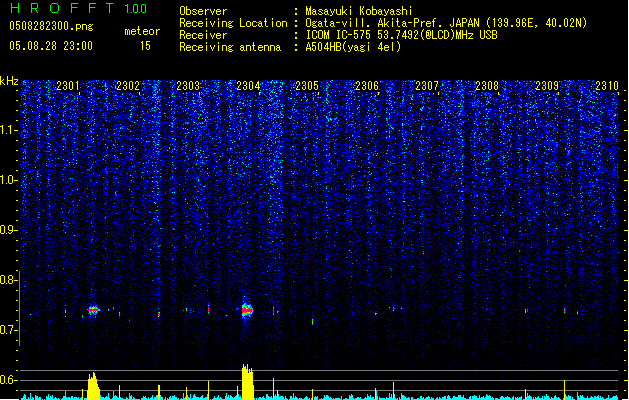Click the meteor count label
The width and height of the screenshot is (629, 400).
pyautogui.click(x=142, y=31)
